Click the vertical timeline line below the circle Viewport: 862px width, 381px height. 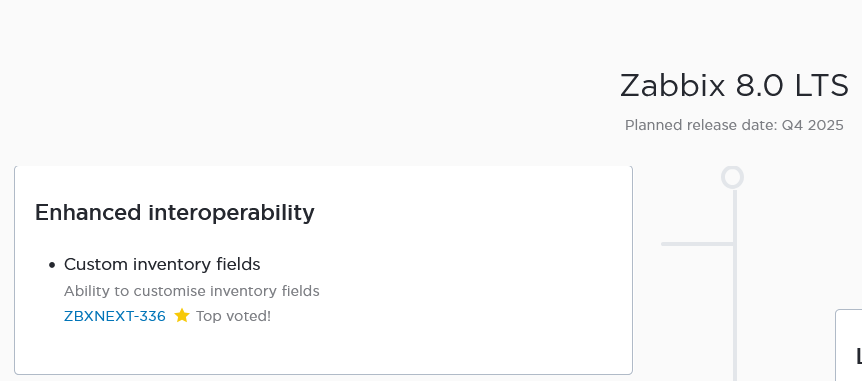coord(734,285)
